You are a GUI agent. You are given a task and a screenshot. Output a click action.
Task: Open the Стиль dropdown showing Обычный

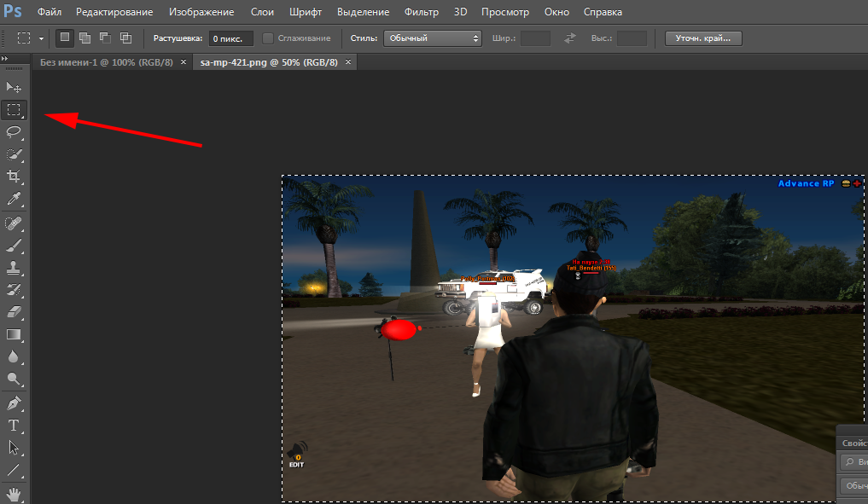(433, 38)
